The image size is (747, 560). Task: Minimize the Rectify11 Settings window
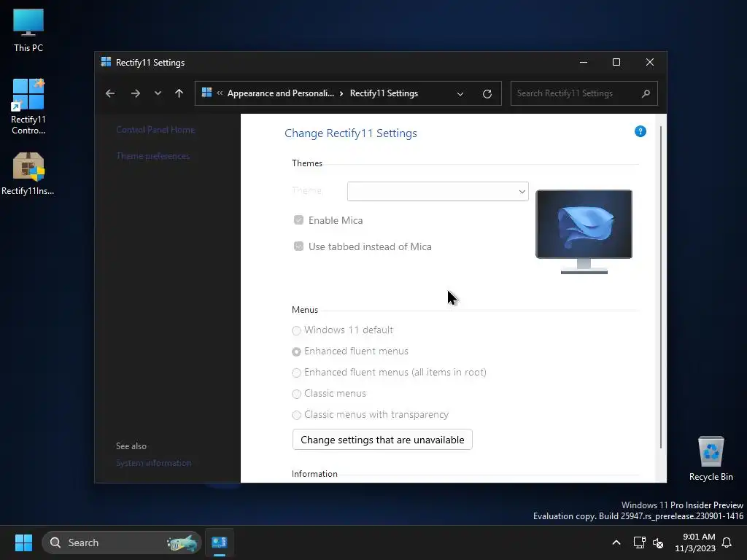583,62
